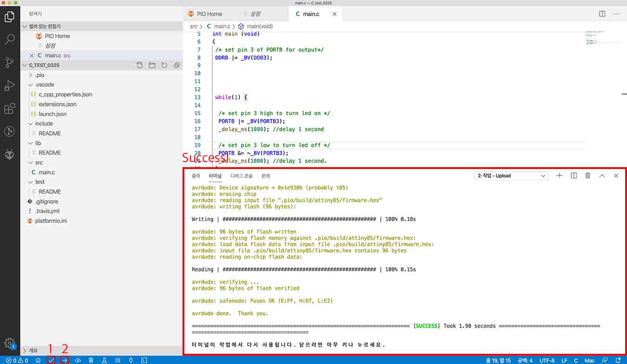Open the Extensions view

tap(9, 109)
